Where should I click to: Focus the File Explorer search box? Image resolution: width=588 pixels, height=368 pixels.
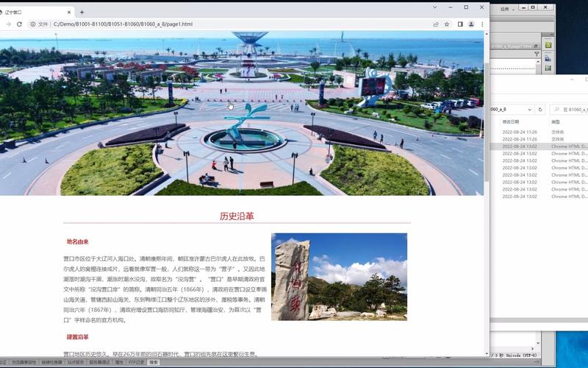click(x=569, y=110)
